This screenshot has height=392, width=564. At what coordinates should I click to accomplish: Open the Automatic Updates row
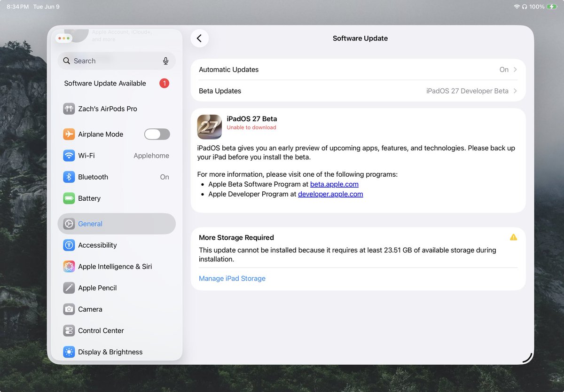click(x=358, y=70)
